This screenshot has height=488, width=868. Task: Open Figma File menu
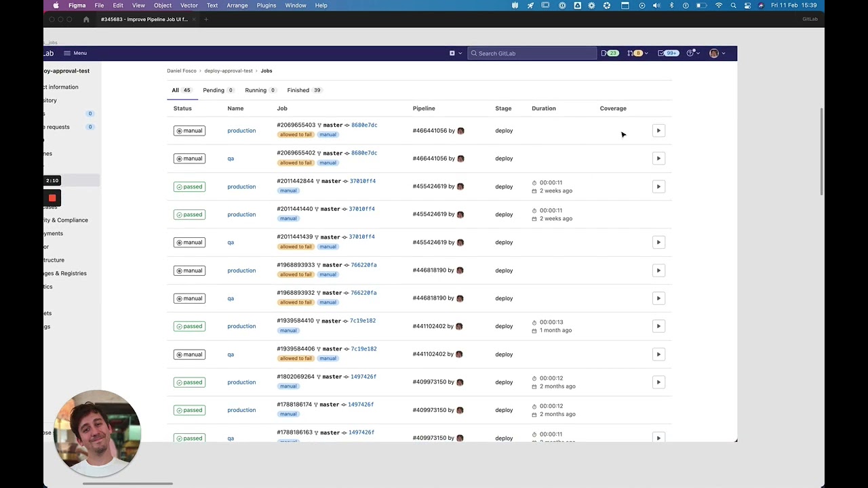click(x=99, y=5)
